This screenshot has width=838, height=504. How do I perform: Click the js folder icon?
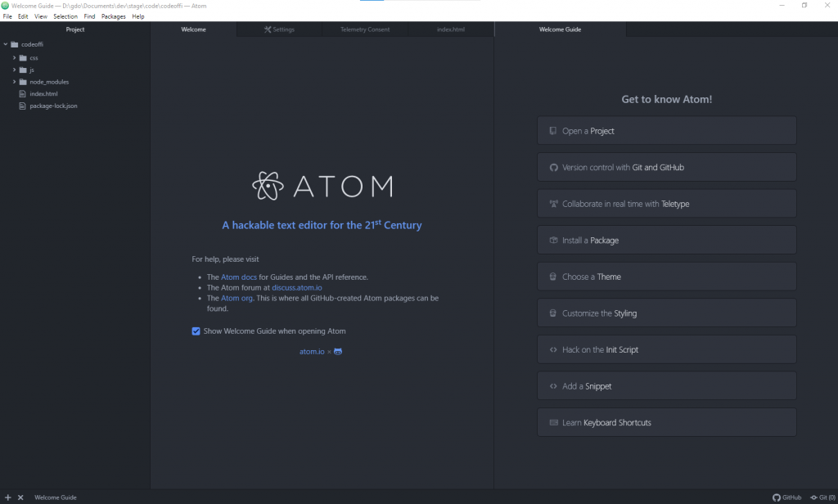point(23,70)
